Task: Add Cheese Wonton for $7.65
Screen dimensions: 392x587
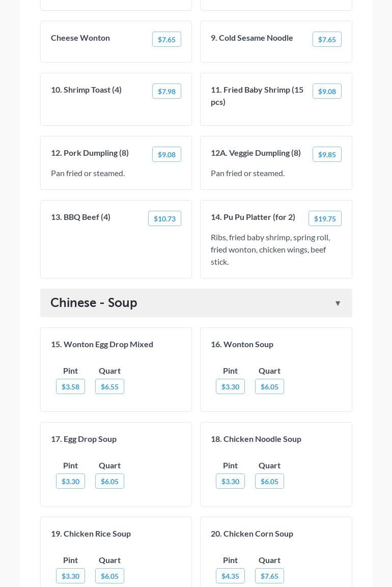Action: (x=166, y=40)
